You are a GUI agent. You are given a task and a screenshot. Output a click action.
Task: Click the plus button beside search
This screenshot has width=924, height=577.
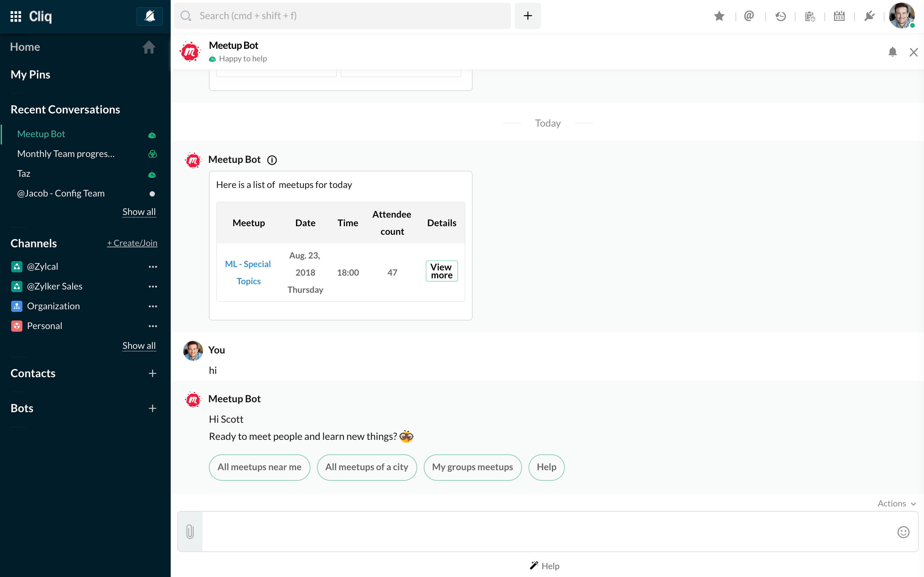(527, 16)
